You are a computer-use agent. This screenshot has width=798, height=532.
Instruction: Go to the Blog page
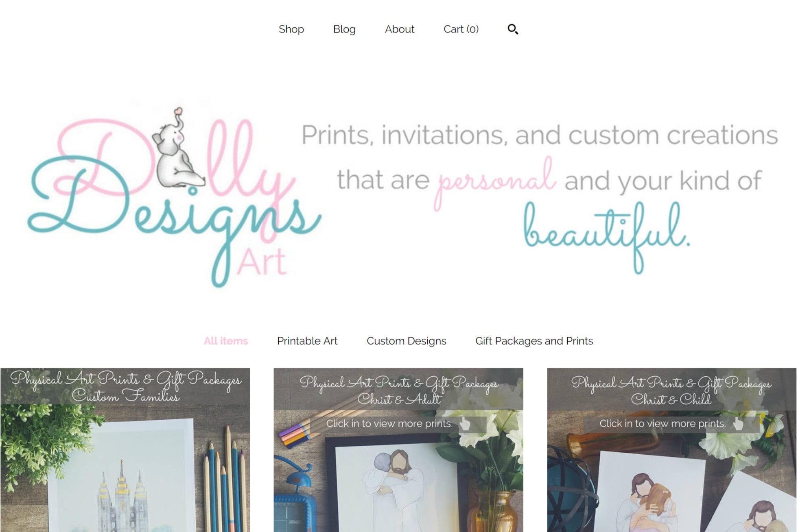click(x=344, y=29)
